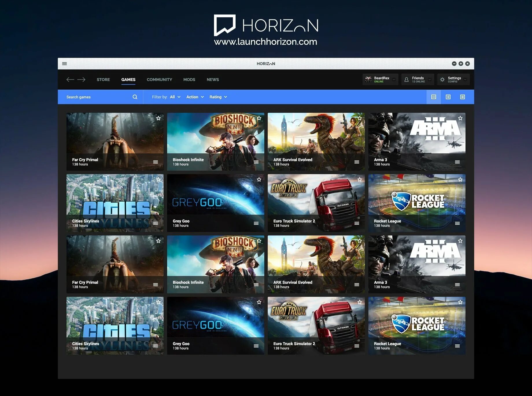Open options menu on top-row Arma 3 card
This screenshot has height=396, width=532.
coord(457,162)
